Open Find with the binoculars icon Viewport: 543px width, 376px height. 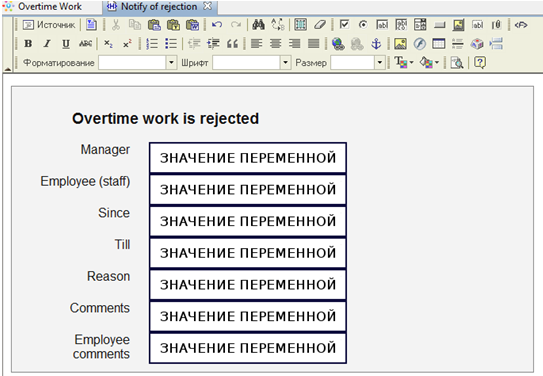click(x=258, y=25)
